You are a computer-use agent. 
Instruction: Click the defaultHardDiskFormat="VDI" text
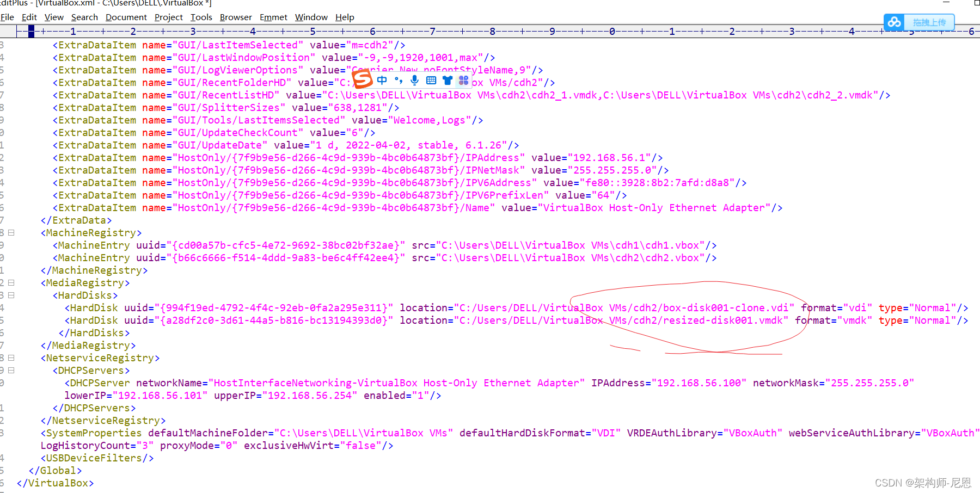tap(540, 433)
